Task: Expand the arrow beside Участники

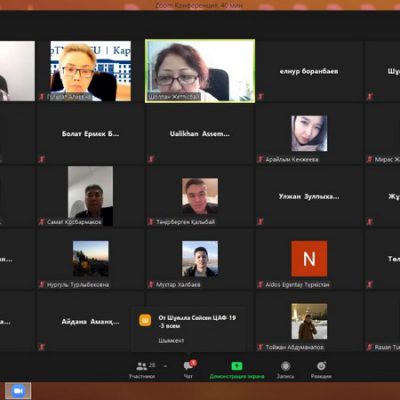Action: 165,366
